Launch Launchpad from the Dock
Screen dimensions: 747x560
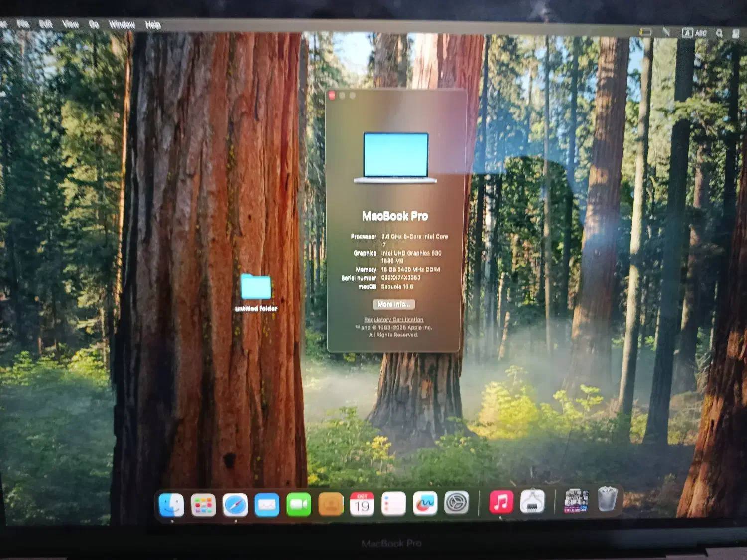(203, 505)
